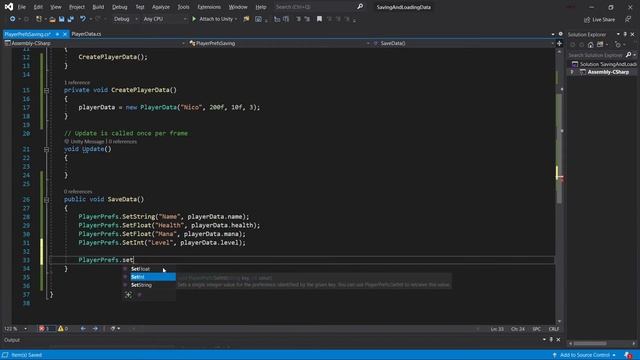Open the Analyze menu
This screenshot has width=640, height=360.
pyautogui.click(x=161, y=7)
